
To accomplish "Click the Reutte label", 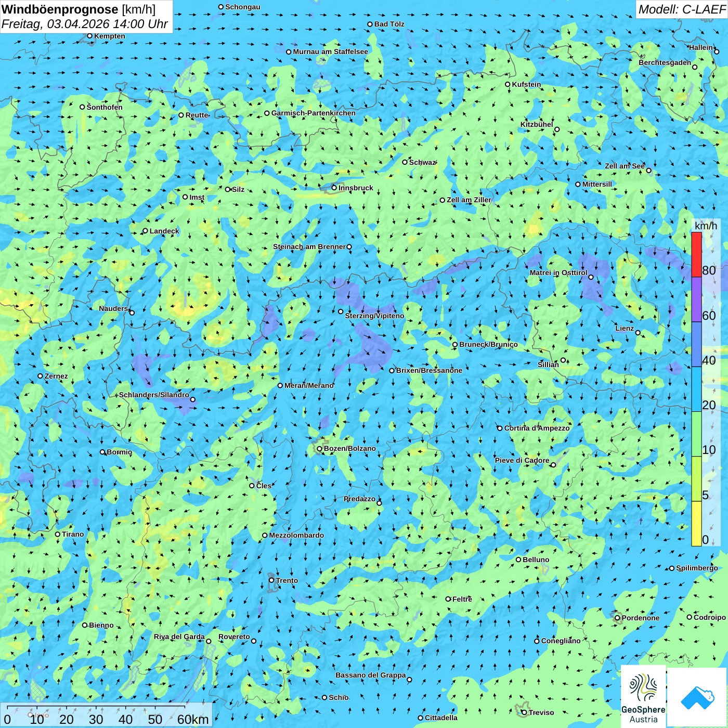I will pos(197,115).
